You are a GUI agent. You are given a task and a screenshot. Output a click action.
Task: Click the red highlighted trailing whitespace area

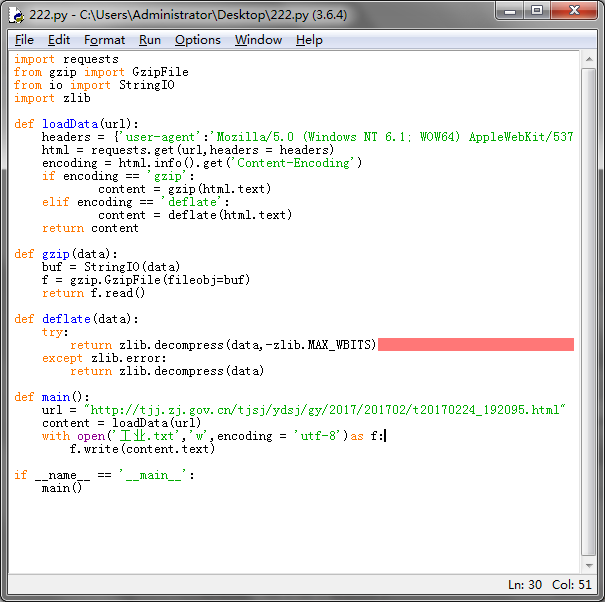click(475, 345)
